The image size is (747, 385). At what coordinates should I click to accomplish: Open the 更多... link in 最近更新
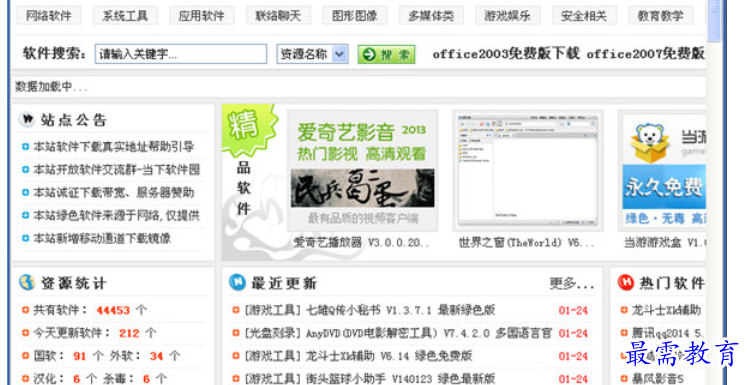[x=572, y=284]
